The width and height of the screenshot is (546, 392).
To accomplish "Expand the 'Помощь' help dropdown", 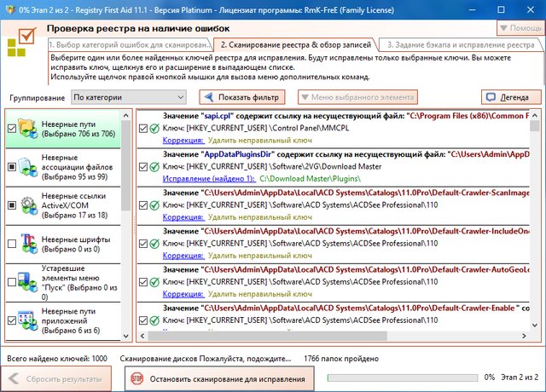I will pyautogui.click(x=520, y=28).
